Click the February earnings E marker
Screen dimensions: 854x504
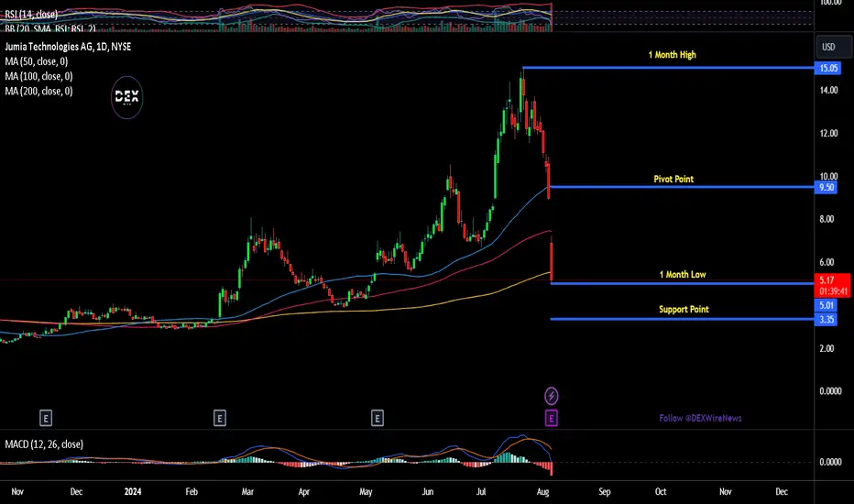tap(220, 419)
